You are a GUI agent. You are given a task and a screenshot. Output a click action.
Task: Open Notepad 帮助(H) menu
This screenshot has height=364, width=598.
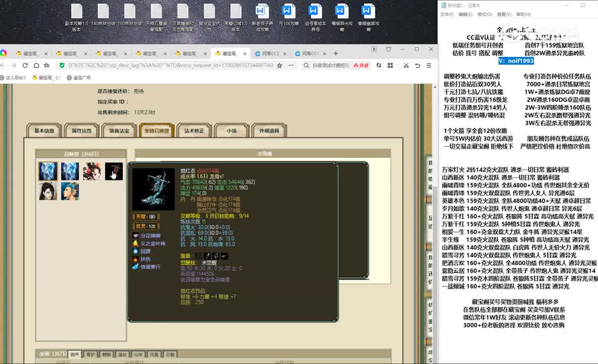click(523, 15)
